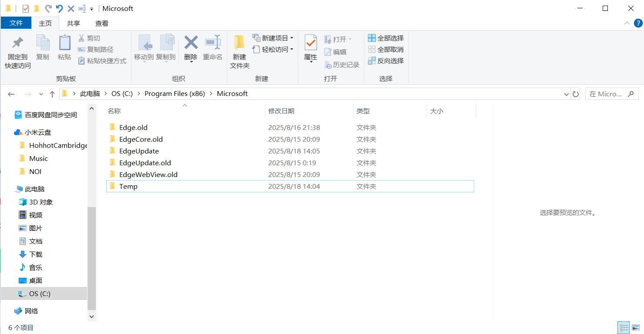644x334 pixels.
Task: Click the Up one level arrow
Action: (x=52, y=94)
